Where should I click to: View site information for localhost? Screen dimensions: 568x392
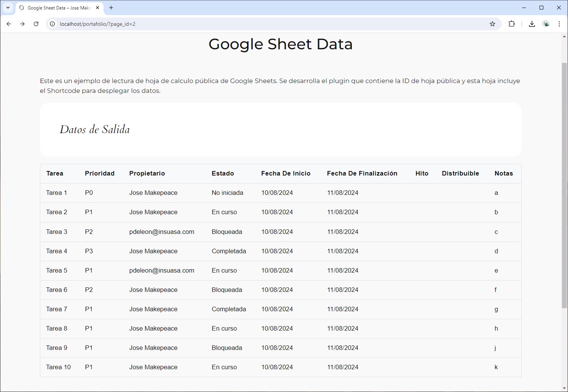pos(52,24)
